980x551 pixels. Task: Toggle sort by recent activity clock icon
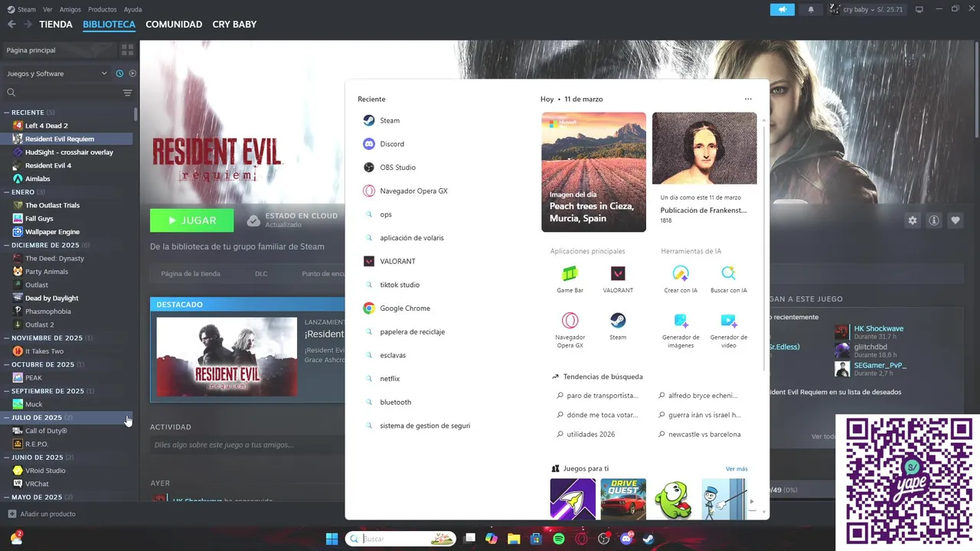[119, 73]
